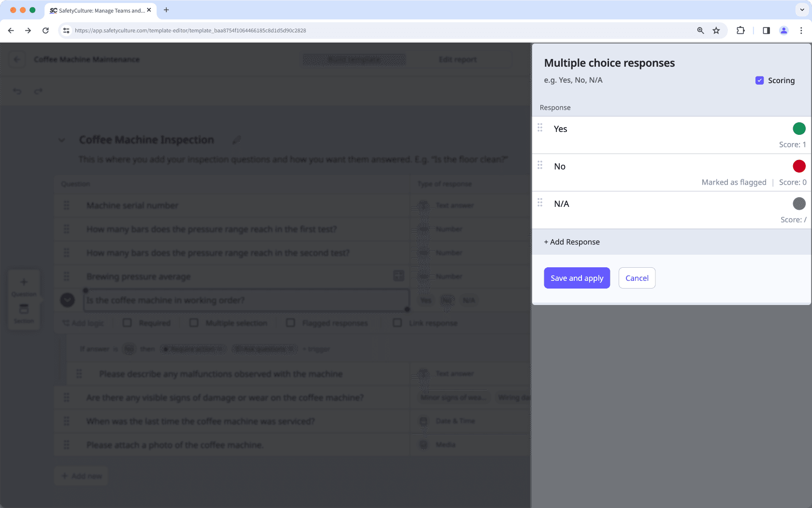Click the pencil icon beside Coffee Machine Inspection

click(x=236, y=140)
